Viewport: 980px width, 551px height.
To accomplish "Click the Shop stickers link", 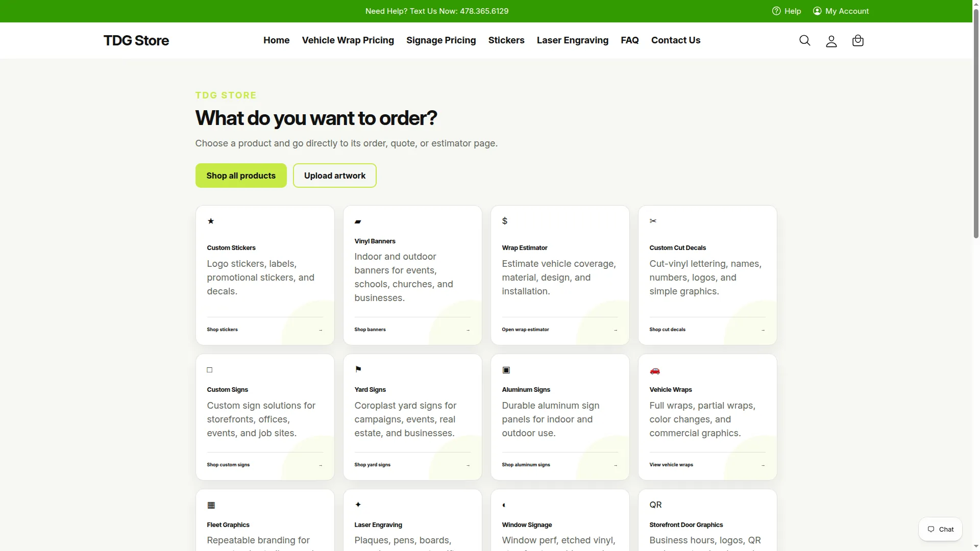I will (222, 330).
